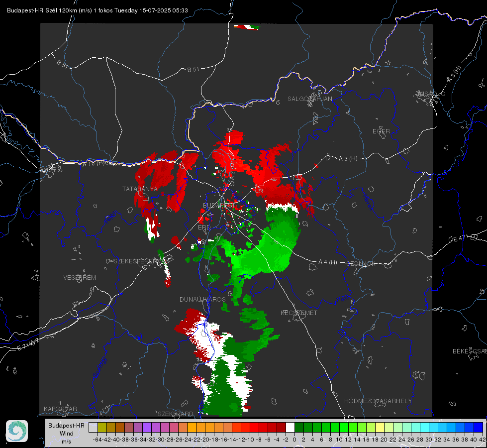
Task: Click the 'Budapest-HR Wind m/s' legend label
Action: point(67,433)
